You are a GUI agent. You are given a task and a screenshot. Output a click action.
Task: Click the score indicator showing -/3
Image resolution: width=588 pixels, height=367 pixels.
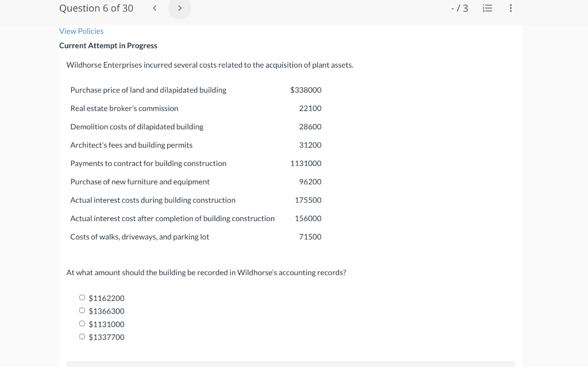coord(459,8)
